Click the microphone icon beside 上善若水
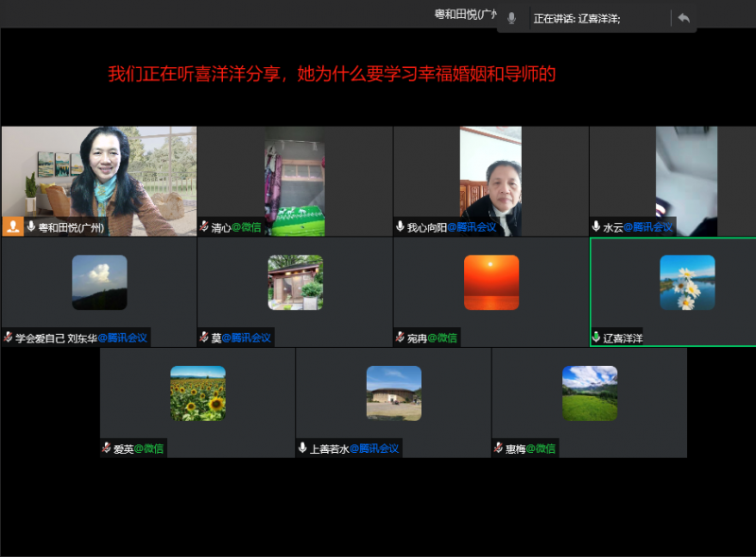Screen dimensions: 756x557 302,448
